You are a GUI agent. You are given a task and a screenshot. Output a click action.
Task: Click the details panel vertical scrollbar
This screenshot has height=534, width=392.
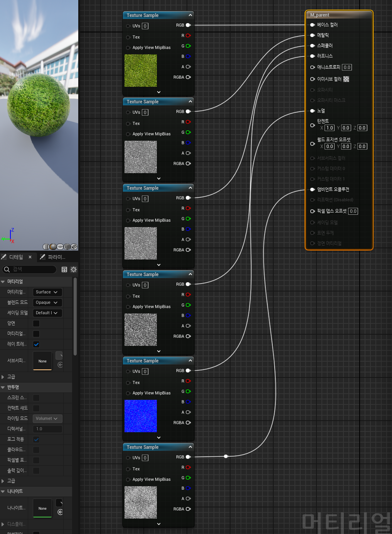point(75,316)
